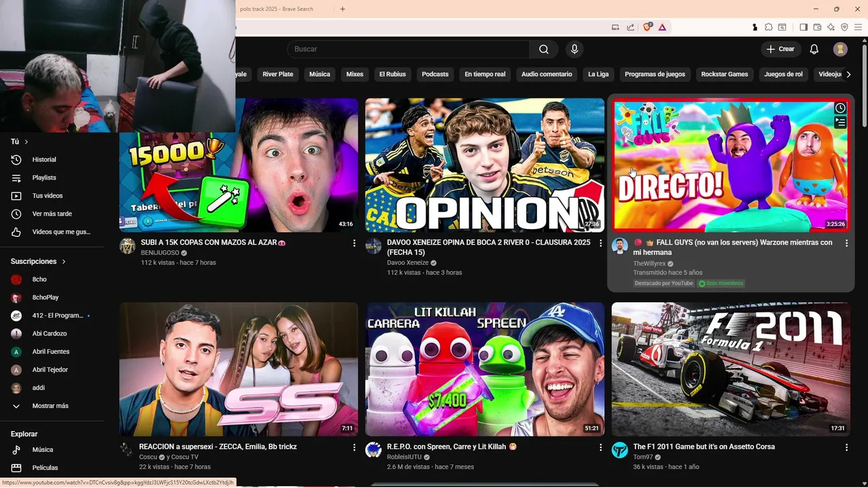Open options menu for DAVOO XENEIZE video
868x488 pixels.
pyautogui.click(x=600, y=243)
